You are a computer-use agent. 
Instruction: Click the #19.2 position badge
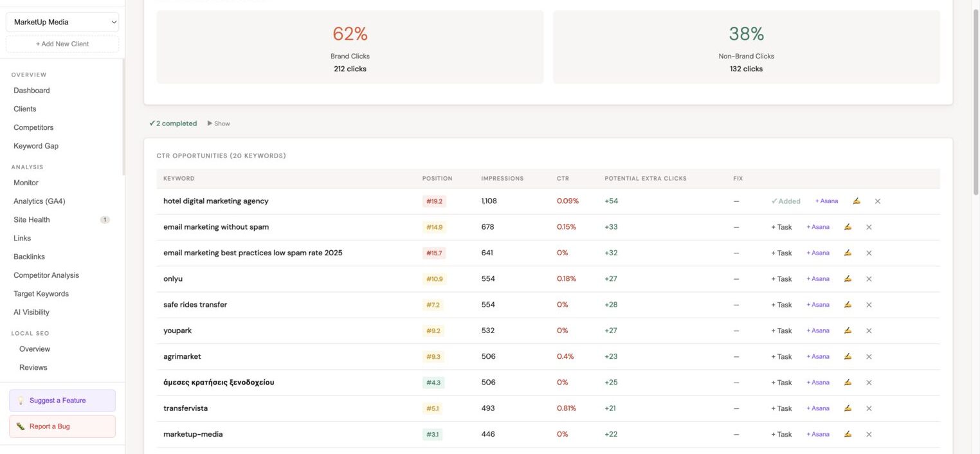[434, 201]
